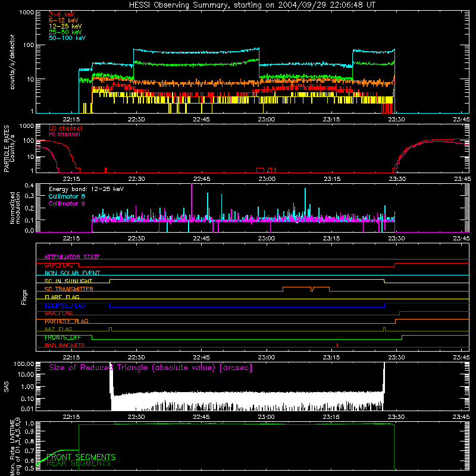Select the 12-25 keV legend entry in the count-rate panel
This screenshot has width=476, height=476.
[x=65, y=26]
